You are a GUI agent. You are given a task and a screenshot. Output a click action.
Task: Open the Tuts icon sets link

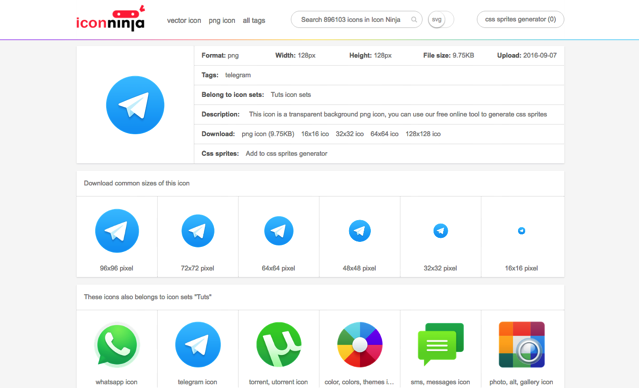pos(291,95)
